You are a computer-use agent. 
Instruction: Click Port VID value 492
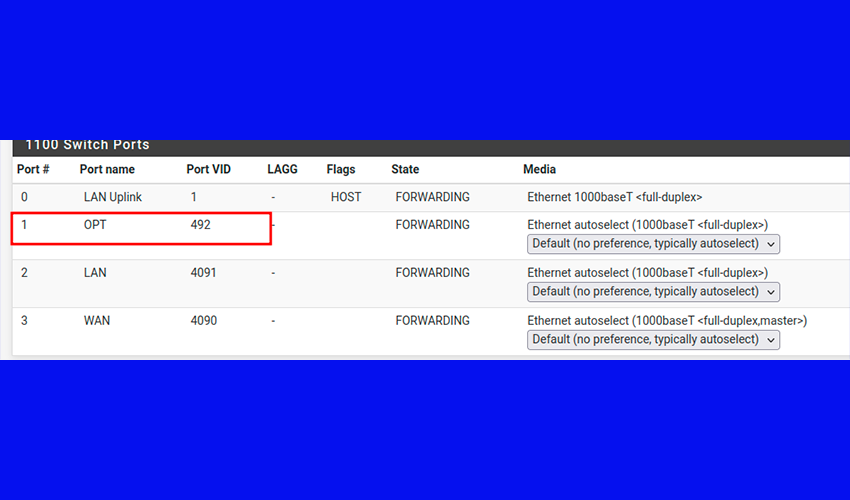click(201, 225)
